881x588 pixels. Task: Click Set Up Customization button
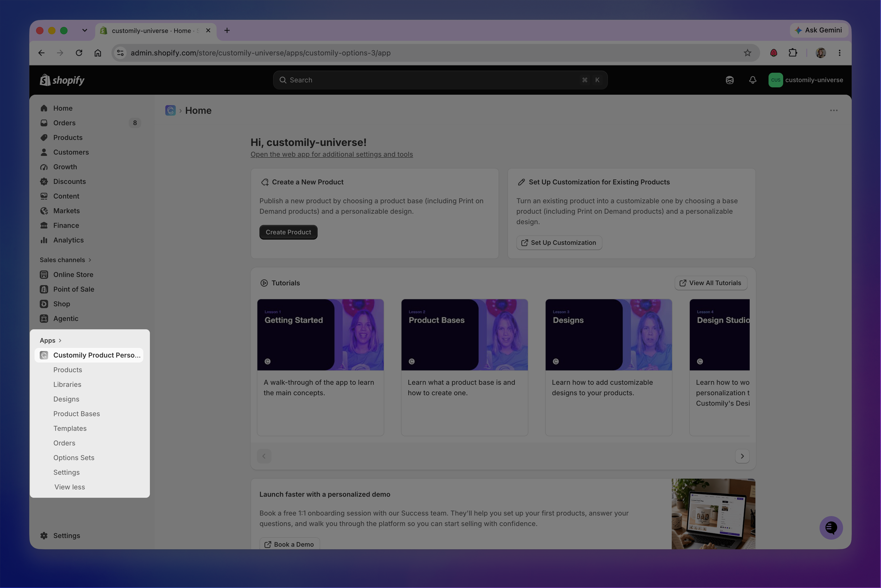pyautogui.click(x=559, y=243)
